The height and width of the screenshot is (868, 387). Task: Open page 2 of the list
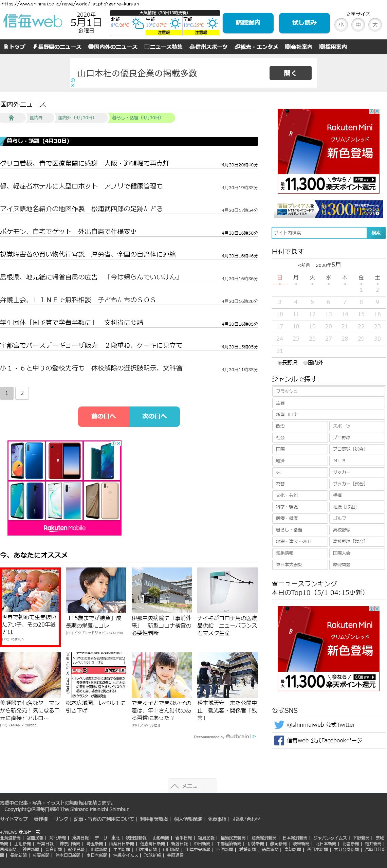pos(22,393)
